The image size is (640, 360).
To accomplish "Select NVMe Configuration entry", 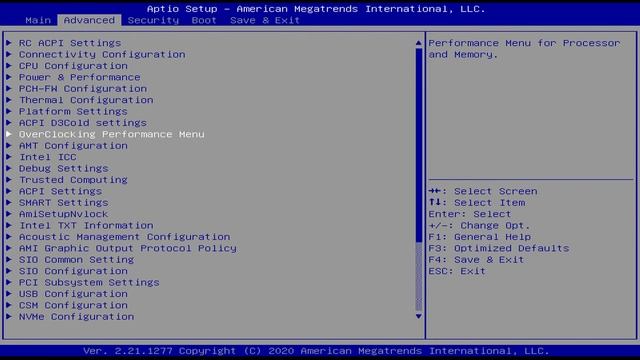I will (x=76, y=317).
